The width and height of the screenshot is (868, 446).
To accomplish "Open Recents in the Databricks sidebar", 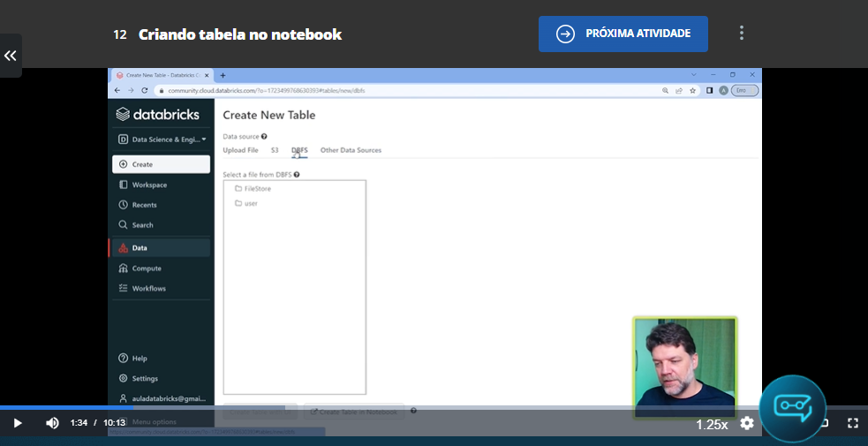I will (161, 205).
